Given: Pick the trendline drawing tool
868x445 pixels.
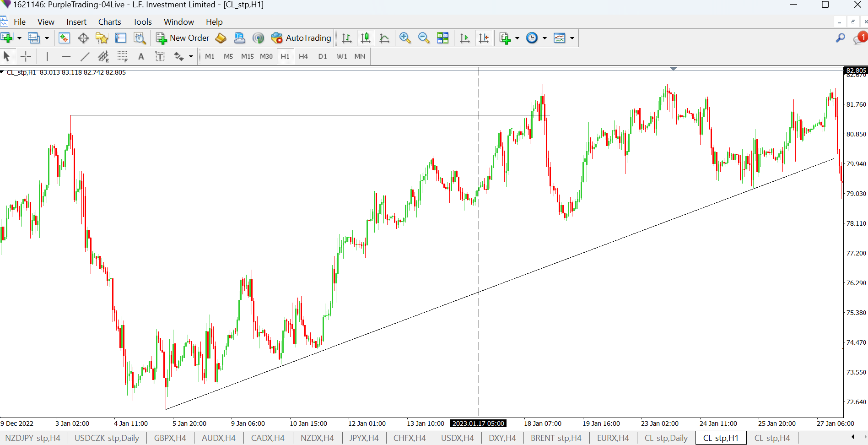Looking at the screenshot, I should point(85,56).
